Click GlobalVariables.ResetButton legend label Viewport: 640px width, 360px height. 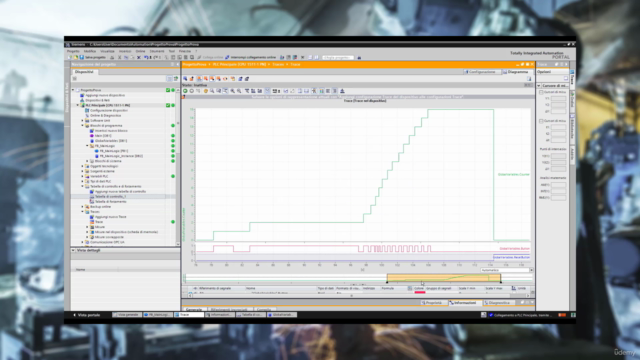(511, 257)
